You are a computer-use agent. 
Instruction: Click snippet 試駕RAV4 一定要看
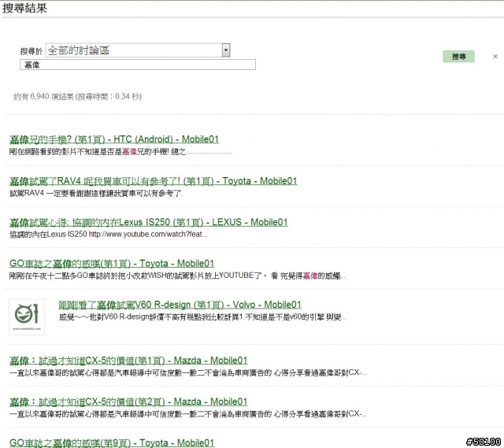[96, 193]
